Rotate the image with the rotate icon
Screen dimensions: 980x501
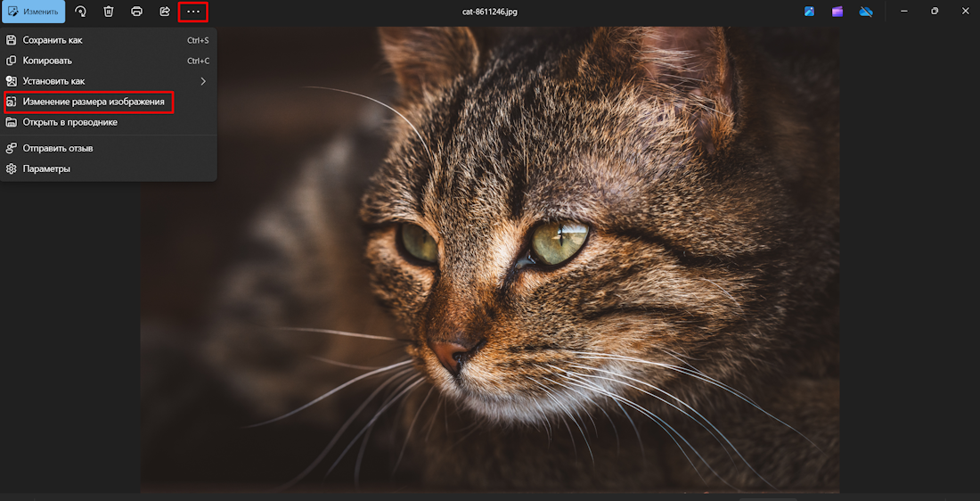(x=80, y=12)
